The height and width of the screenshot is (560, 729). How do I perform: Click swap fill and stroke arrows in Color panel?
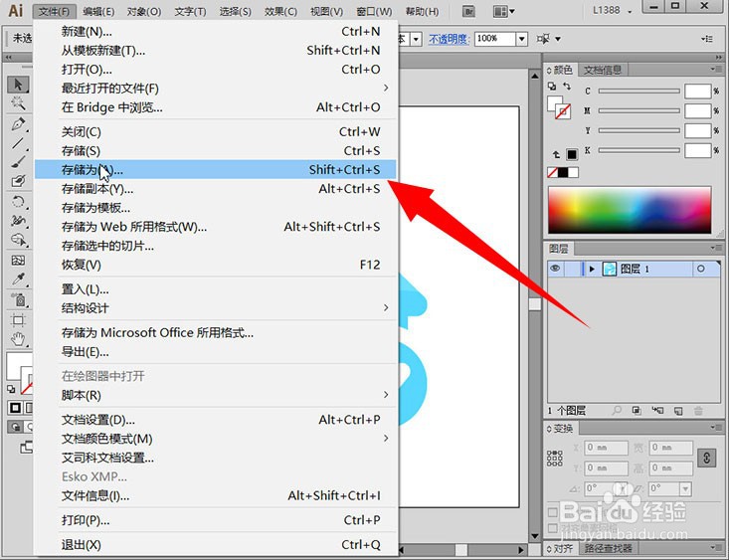tap(567, 87)
